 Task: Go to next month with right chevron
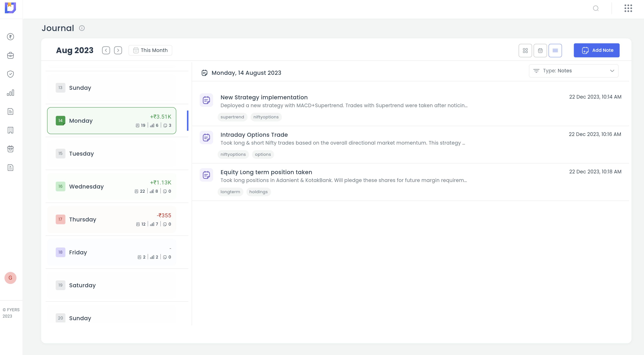pyautogui.click(x=118, y=50)
